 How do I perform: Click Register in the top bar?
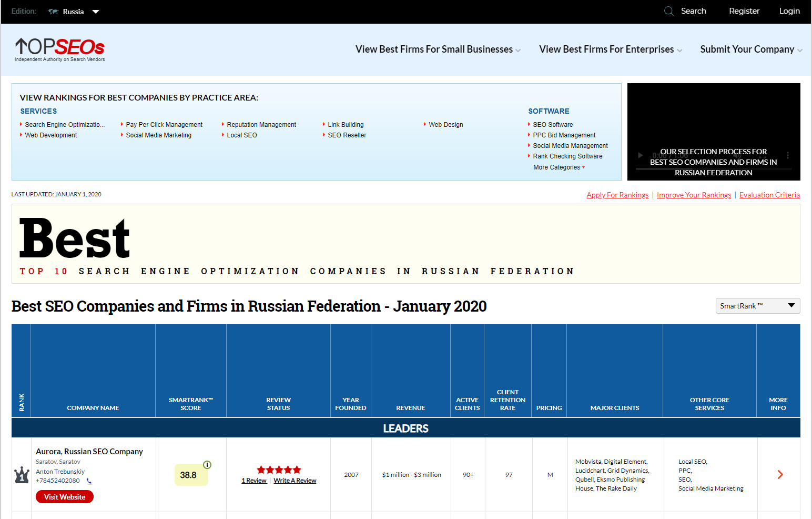click(x=744, y=11)
